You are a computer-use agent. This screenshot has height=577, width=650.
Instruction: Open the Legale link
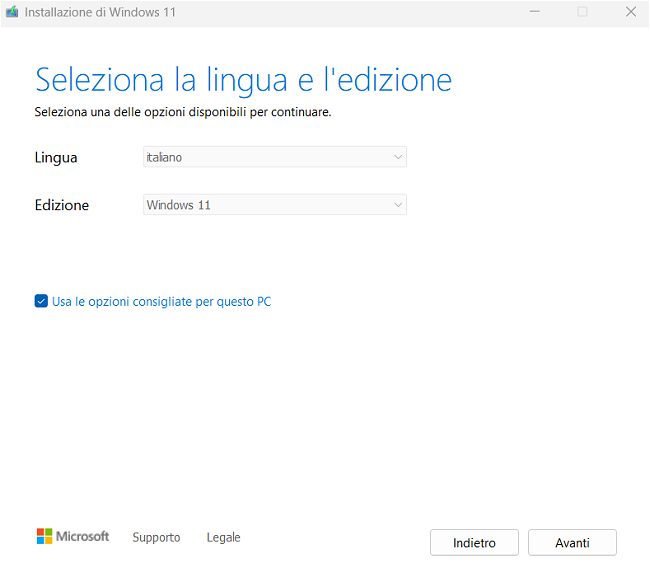[x=223, y=537]
